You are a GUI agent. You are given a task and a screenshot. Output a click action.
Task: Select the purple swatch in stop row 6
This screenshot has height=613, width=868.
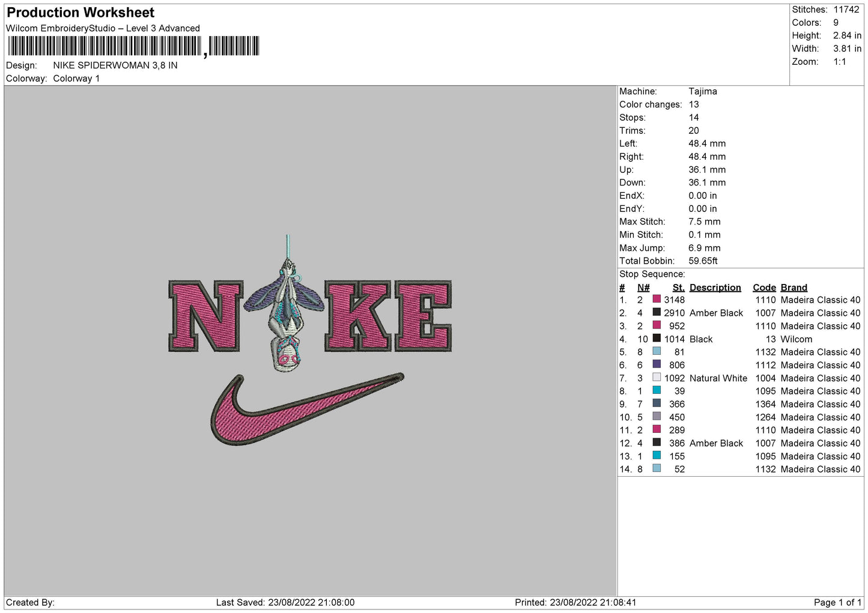(x=657, y=364)
